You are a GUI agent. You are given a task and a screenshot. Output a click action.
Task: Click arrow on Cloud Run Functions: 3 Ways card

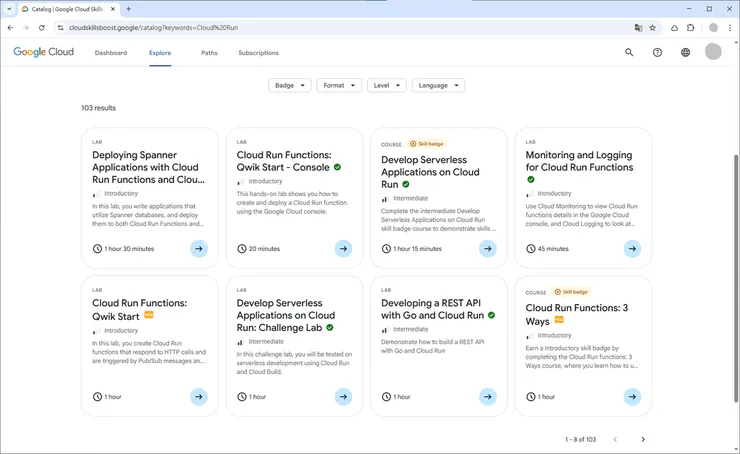[632, 397]
